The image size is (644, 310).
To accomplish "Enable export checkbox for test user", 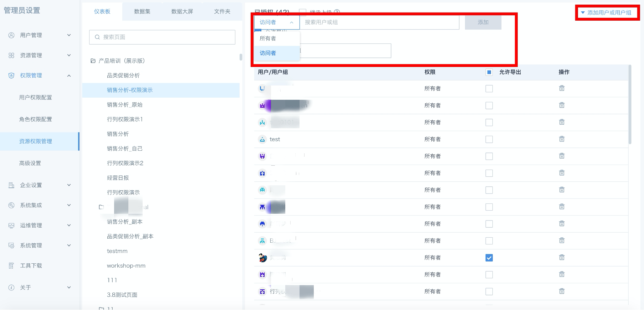I will coord(489,139).
